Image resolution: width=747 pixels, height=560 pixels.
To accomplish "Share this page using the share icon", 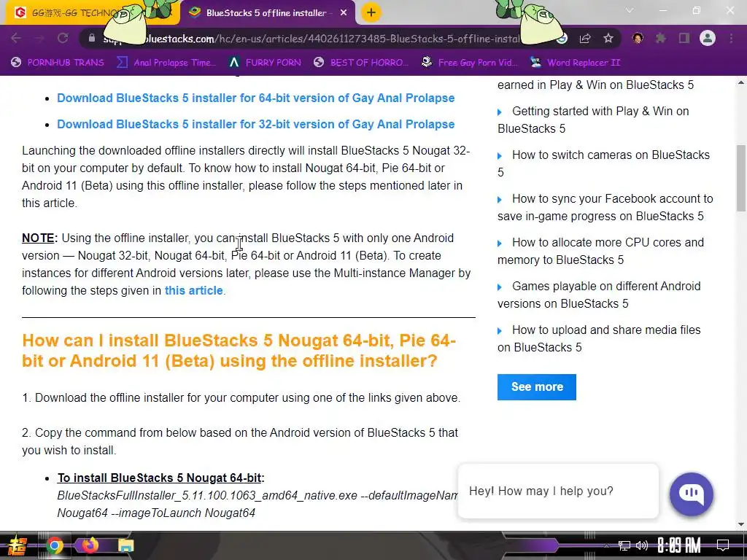I will [x=585, y=39].
